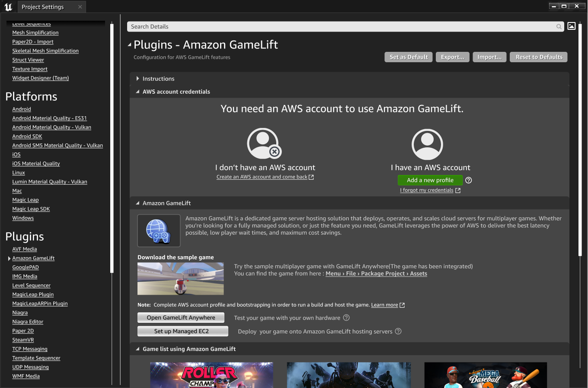The width and height of the screenshot is (588, 388).
Task: Click the Amazon GameLift globe controller icon
Action: click(x=158, y=231)
